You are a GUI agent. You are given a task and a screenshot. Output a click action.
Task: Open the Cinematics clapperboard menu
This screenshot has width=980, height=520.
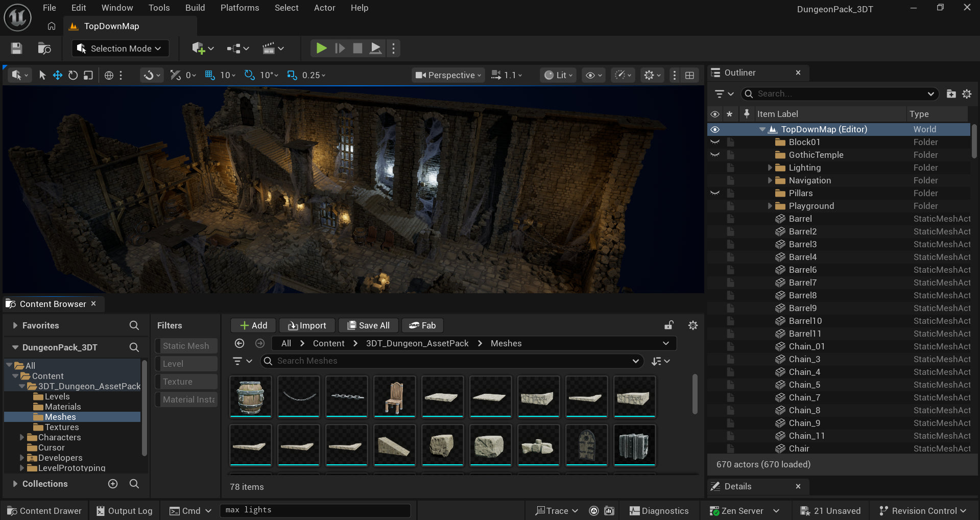pos(273,49)
